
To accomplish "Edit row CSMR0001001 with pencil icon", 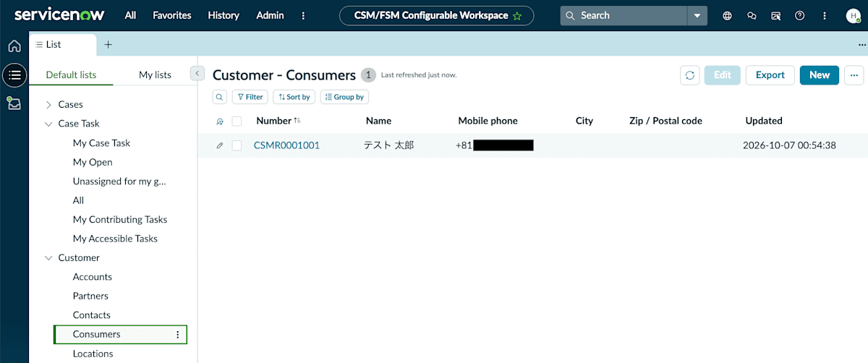I will pos(220,145).
